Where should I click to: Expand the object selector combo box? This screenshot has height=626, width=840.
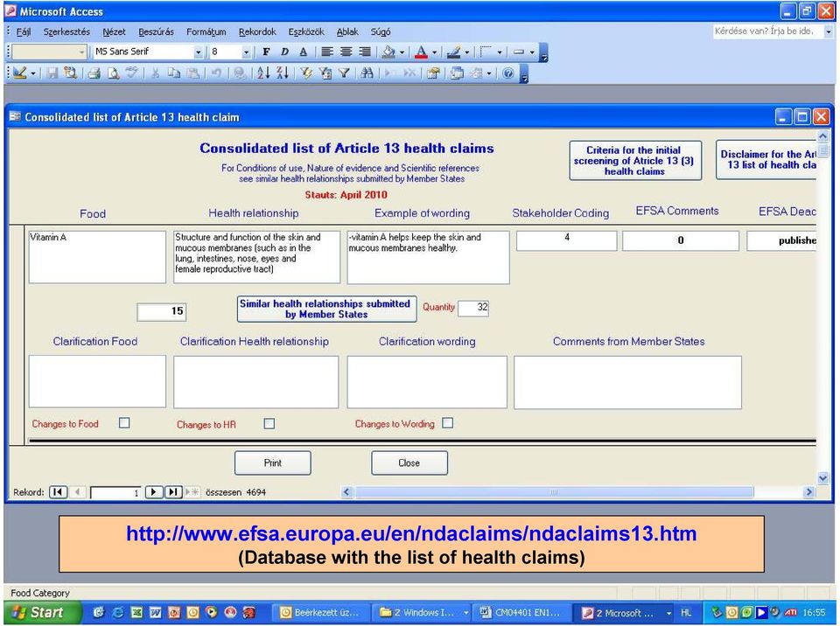pyautogui.click(x=82, y=52)
